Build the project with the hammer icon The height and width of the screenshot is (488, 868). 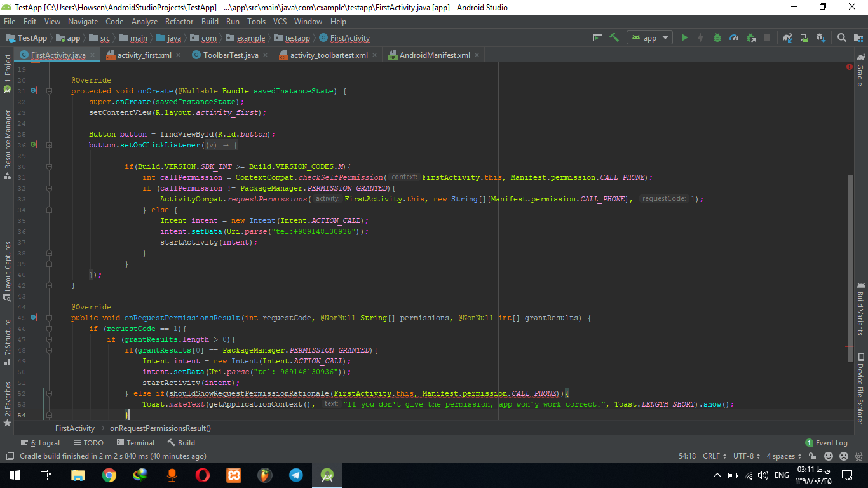(x=614, y=38)
